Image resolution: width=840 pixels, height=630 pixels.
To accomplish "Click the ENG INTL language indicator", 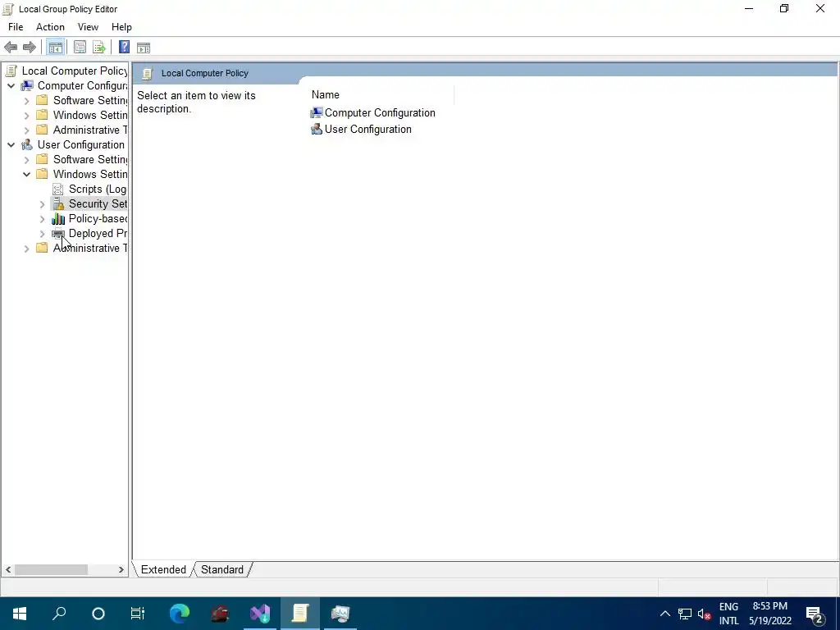I will tap(728, 614).
